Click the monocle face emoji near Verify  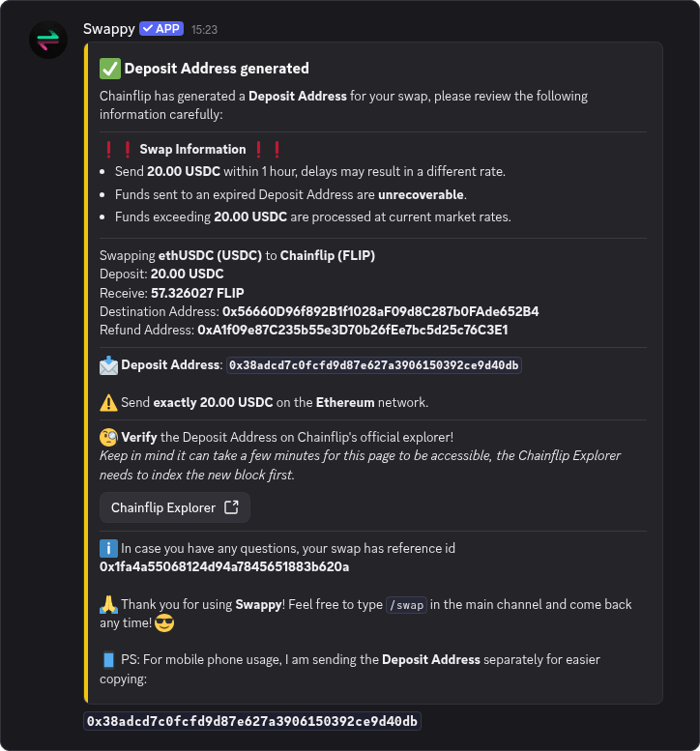point(108,437)
